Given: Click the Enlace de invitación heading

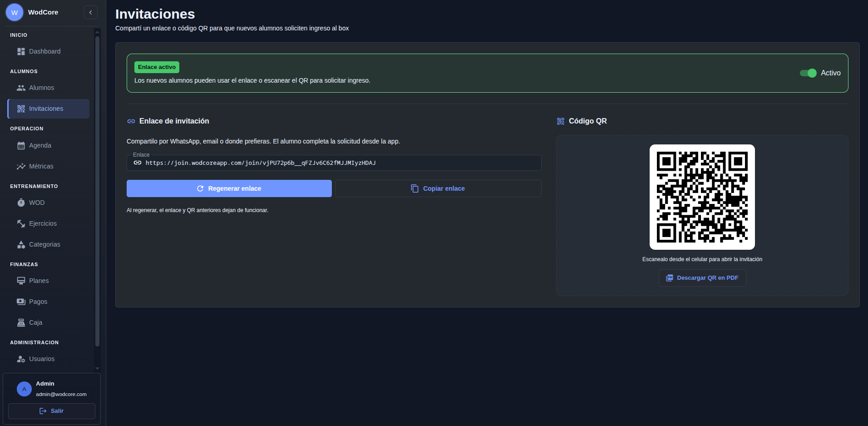Looking at the screenshot, I should click(x=174, y=121).
